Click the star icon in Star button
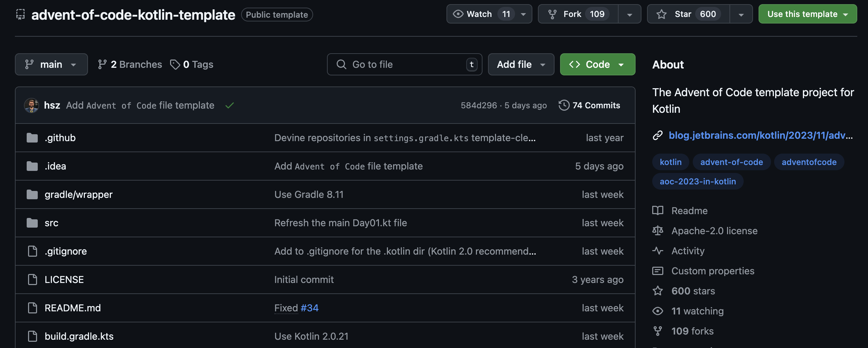This screenshot has height=348, width=868. (x=661, y=14)
